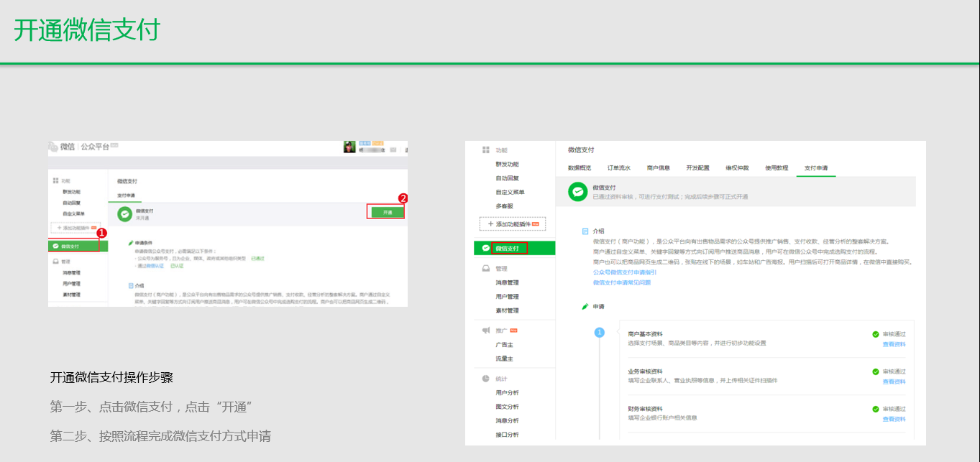The image size is (980, 462).
Task: Open 用户管理 in the right screenshot
Action: pos(507,297)
